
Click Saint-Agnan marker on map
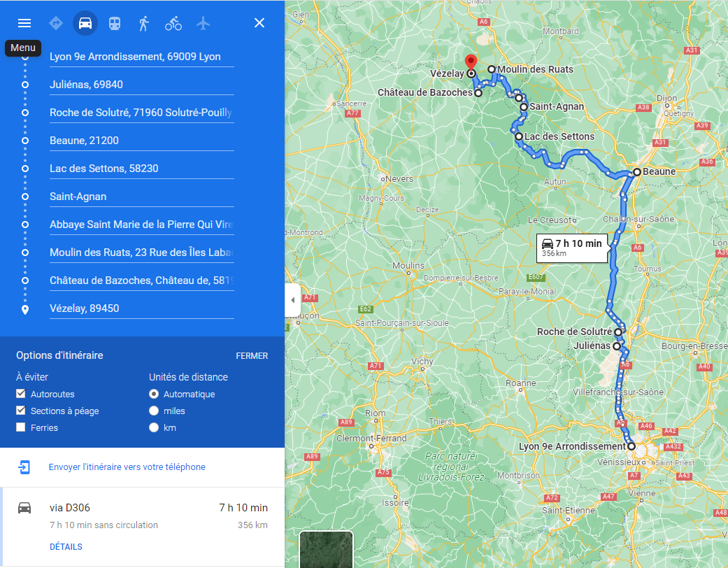pos(524,107)
